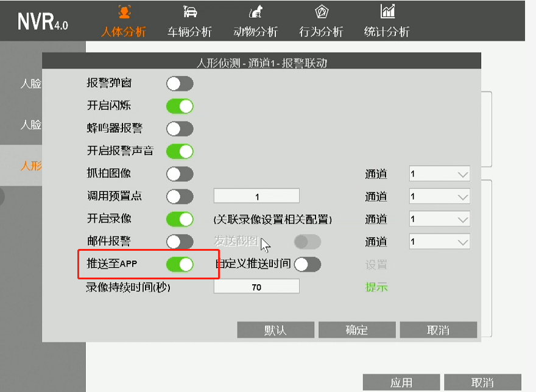The width and height of the screenshot is (536, 392).
Task: Disable the 推送至APP toggle
Action: [180, 264]
